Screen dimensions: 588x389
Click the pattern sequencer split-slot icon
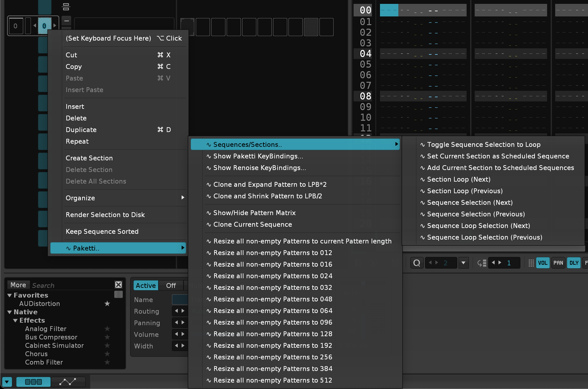66,6
